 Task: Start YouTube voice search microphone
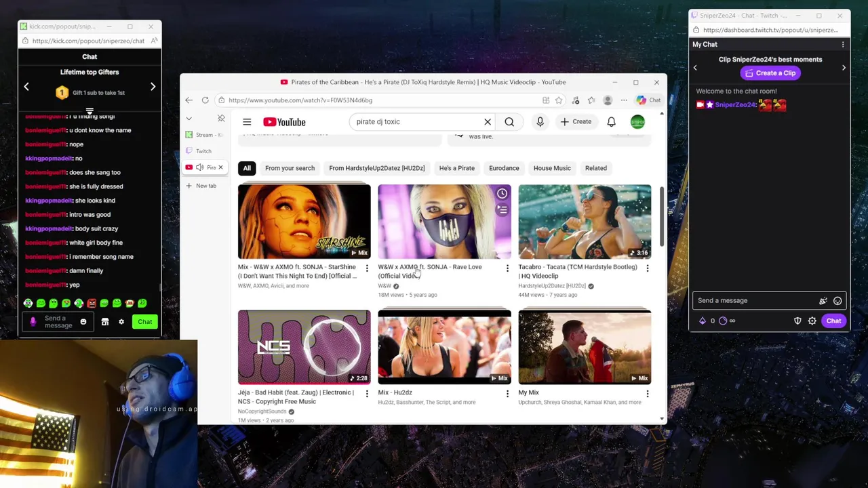pyautogui.click(x=540, y=122)
